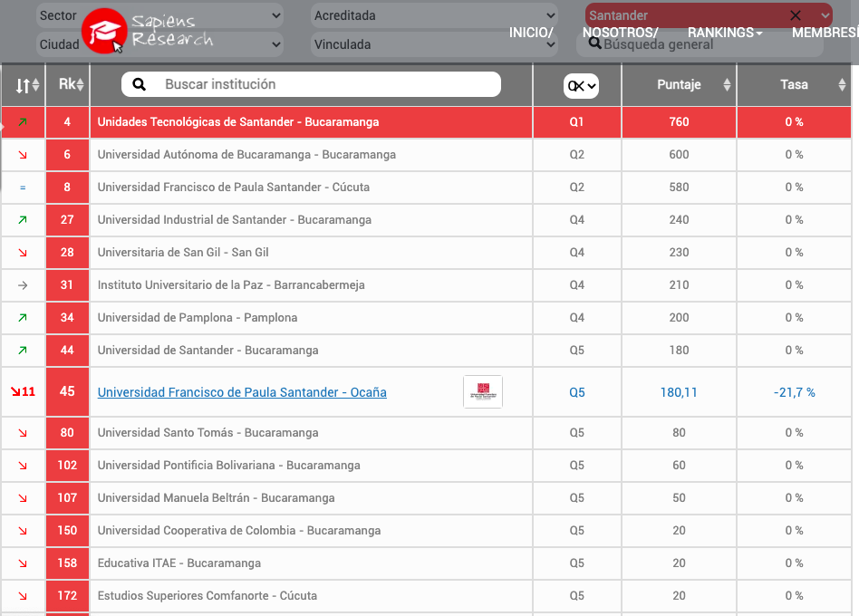This screenshot has height=616, width=859.
Task: Select Universidad Manuela Beltrán - Bucaramanga
Action: click(x=216, y=498)
